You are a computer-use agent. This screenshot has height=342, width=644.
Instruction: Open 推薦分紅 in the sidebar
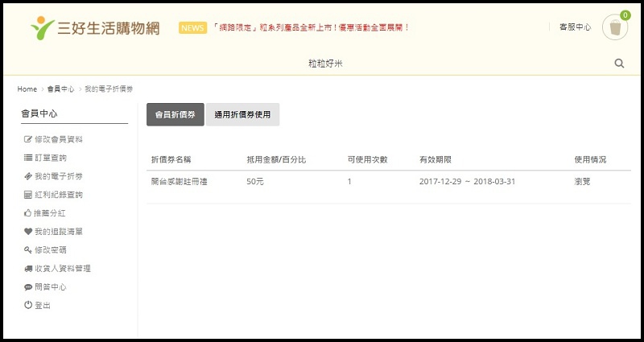pyautogui.click(x=49, y=213)
